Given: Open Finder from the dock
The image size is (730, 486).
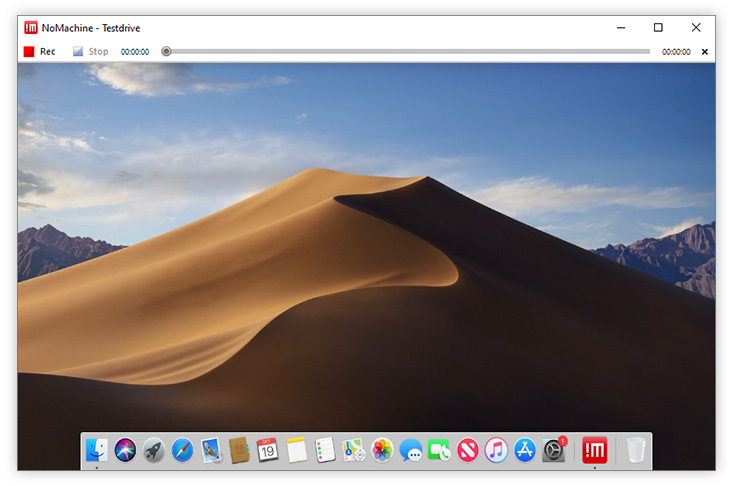Looking at the screenshot, I should [x=97, y=450].
